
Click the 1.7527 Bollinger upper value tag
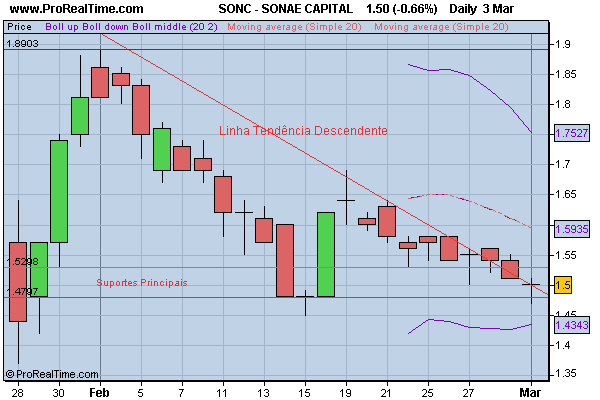point(572,133)
